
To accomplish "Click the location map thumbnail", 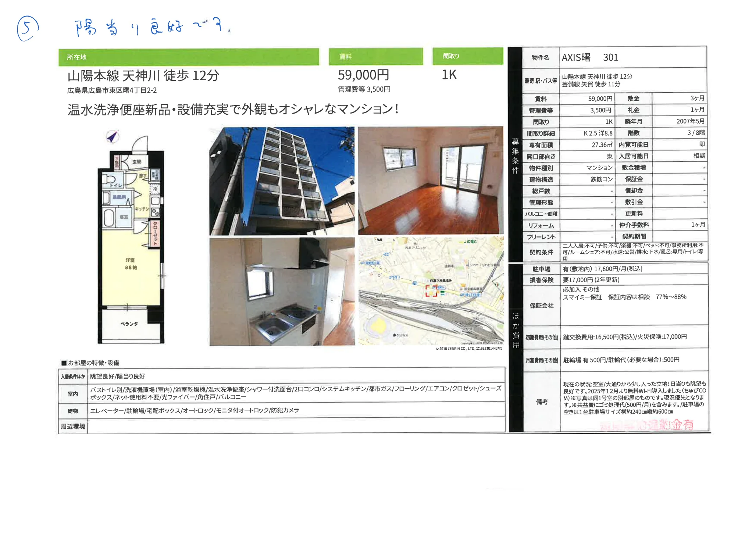I will (431, 291).
